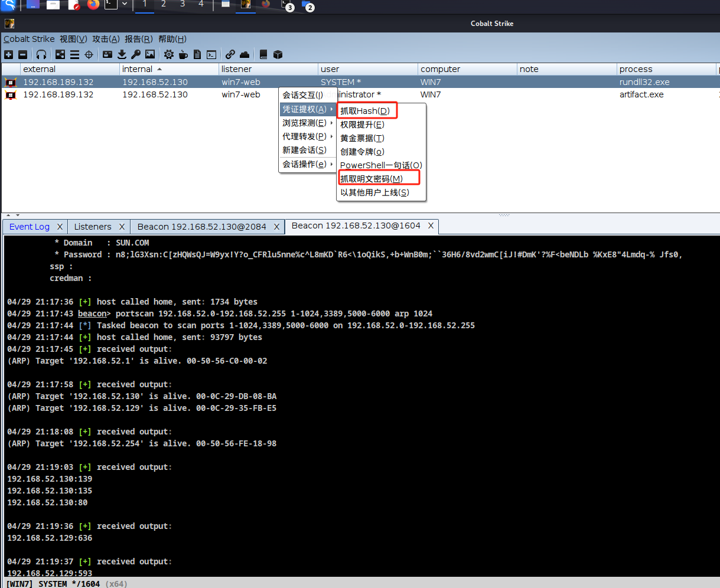Switch to Target Table crosshair icon
The height and width of the screenshot is (588, 720).
coord(89,54)
